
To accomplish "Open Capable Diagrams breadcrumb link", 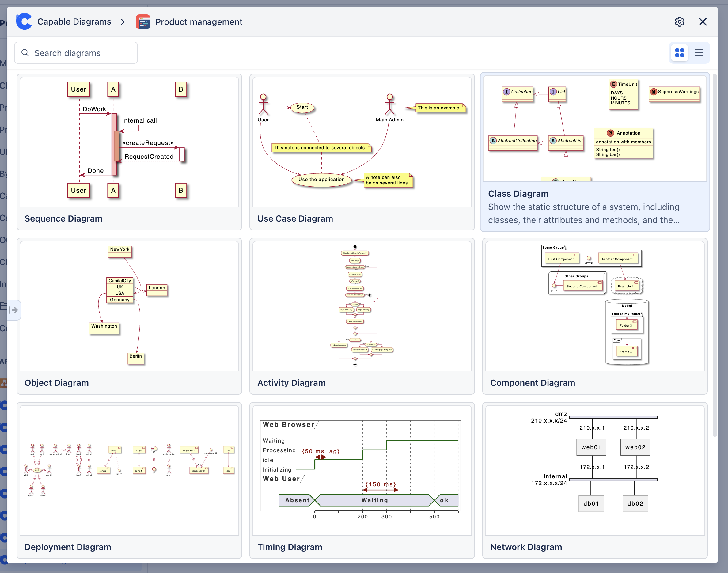I will [x=74, y=22].
